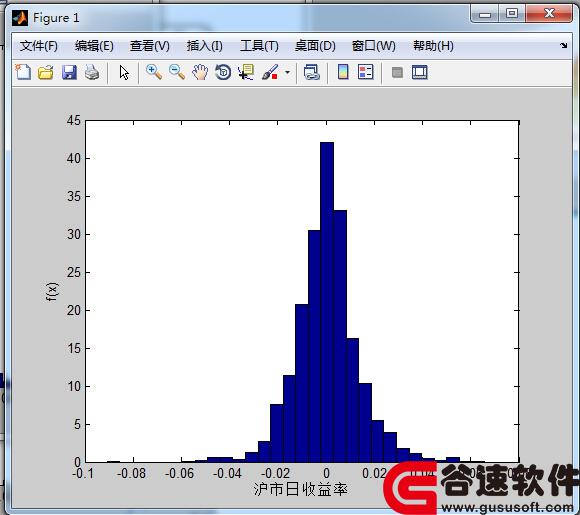
Task: Select the Edit Plot arrow tool
Action: point(124,72)
